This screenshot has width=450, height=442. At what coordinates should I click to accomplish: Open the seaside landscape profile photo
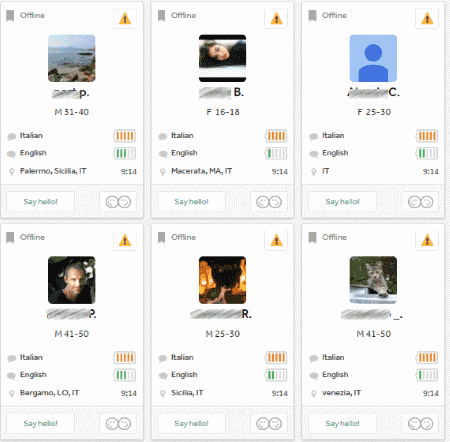pyautogui.click(x=72, y=58)
